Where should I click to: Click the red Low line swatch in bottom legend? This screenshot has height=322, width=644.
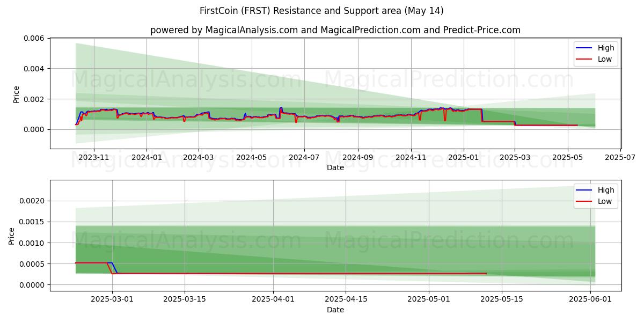click(x=585, y=202)
